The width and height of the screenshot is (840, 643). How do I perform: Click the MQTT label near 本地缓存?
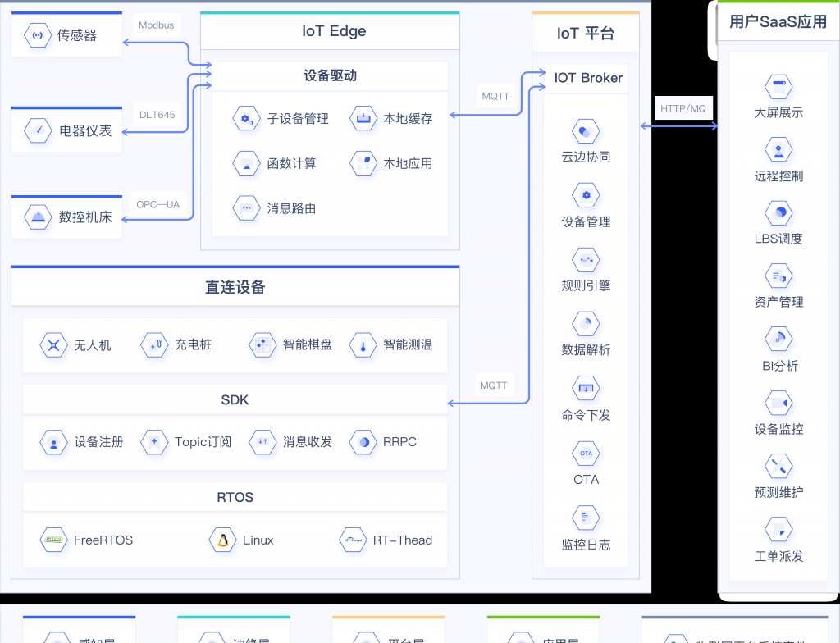495,97
